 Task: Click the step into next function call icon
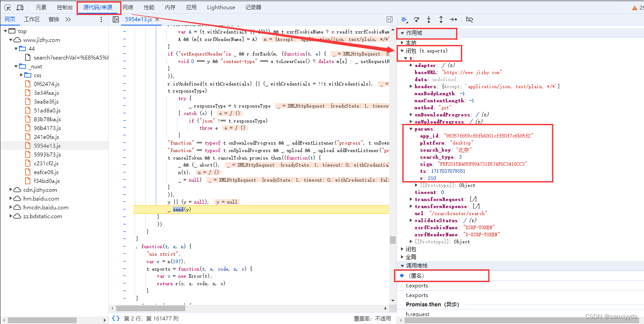[428, 19]
